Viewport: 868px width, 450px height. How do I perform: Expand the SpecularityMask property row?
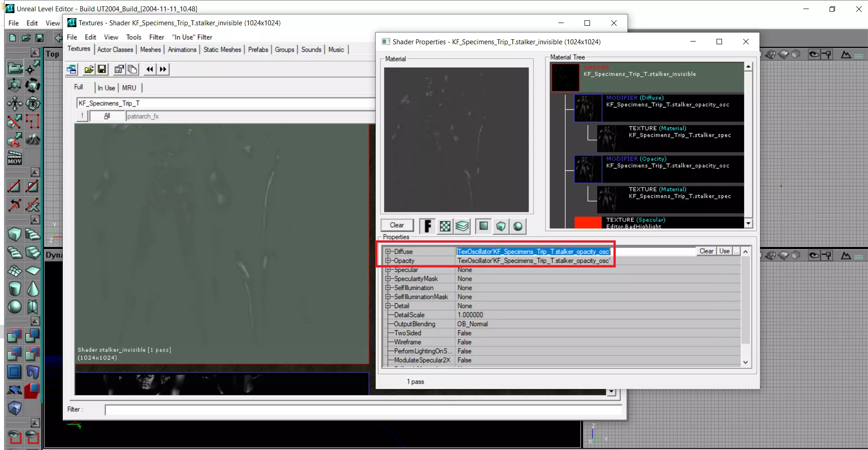387,279
